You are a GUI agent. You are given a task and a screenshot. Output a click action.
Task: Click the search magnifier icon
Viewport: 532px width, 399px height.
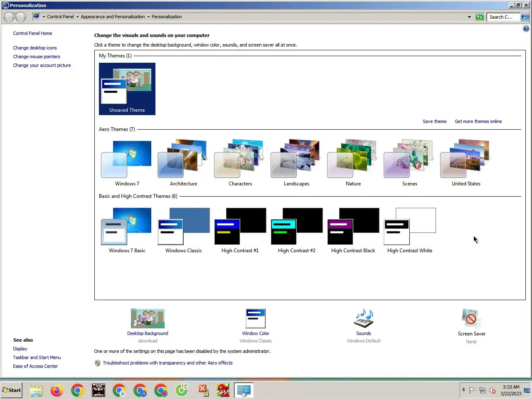[x=525, y=17]
